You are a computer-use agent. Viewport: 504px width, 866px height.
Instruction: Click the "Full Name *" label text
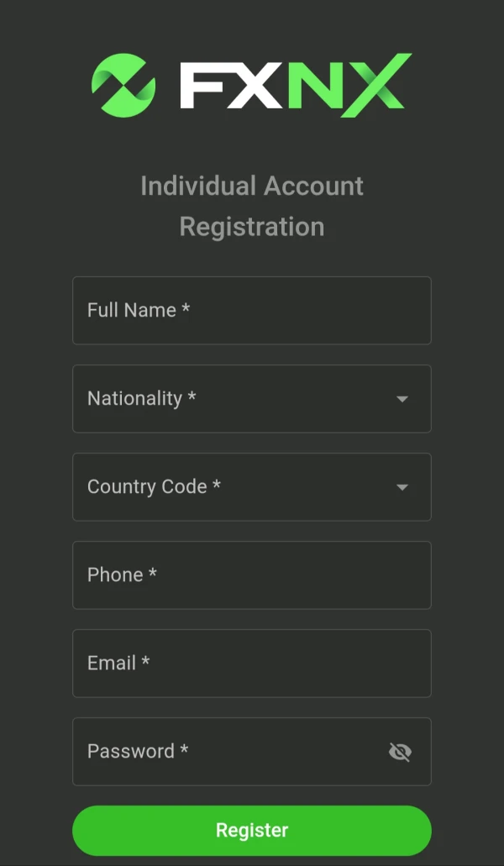(x=139, y=310)
